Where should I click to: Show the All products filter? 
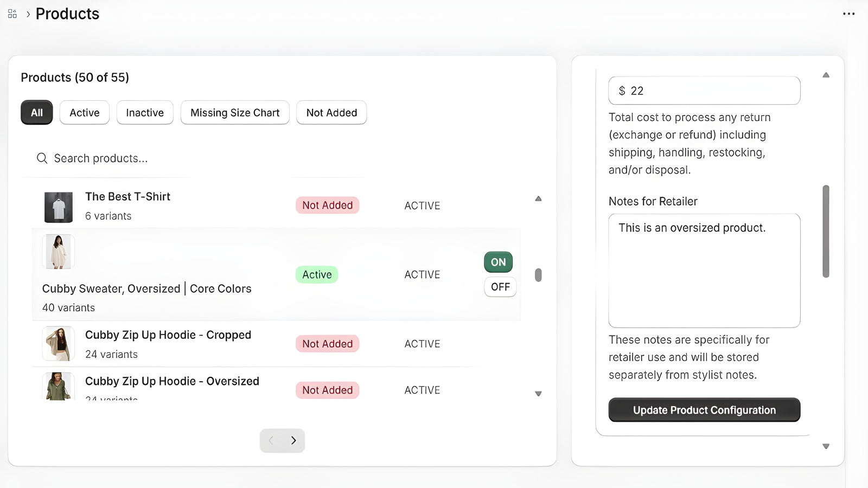[x=37, y=113]
